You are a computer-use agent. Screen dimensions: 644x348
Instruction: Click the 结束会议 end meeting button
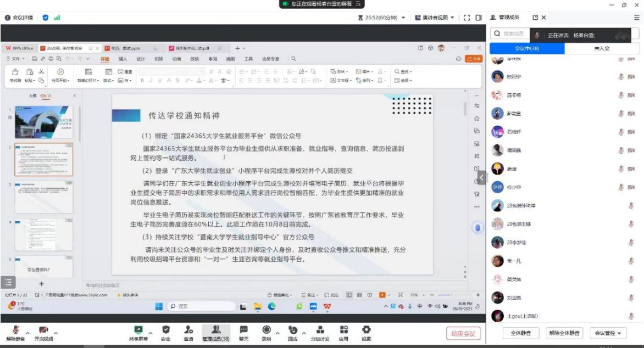(x=463, y=333)
